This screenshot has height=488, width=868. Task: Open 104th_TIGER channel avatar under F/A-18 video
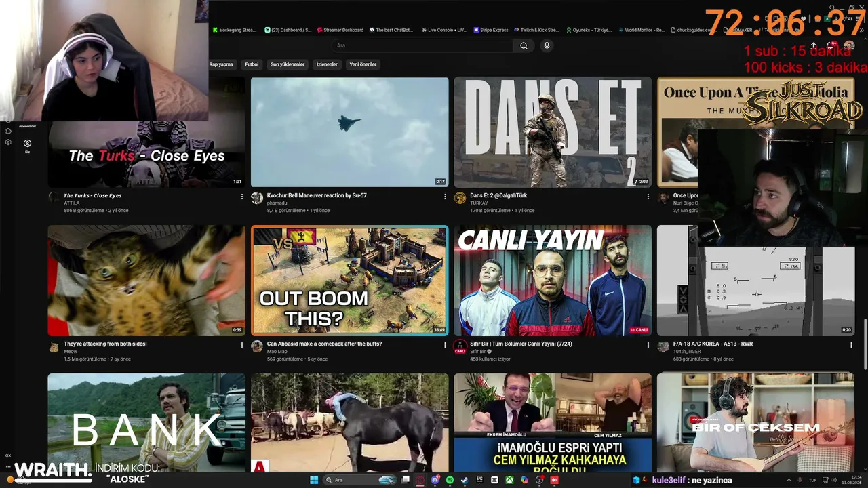pyautogui.click(x=663, y=346)
